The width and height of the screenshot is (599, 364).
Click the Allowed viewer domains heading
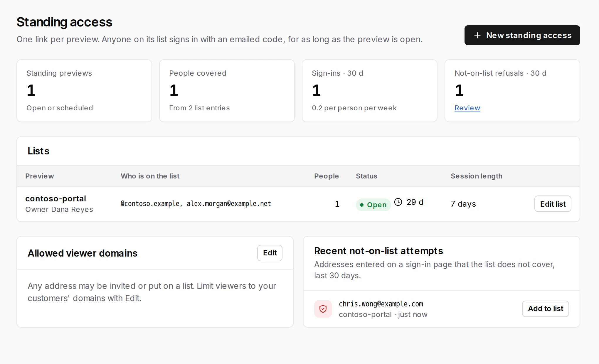click(x=83, y=253)
